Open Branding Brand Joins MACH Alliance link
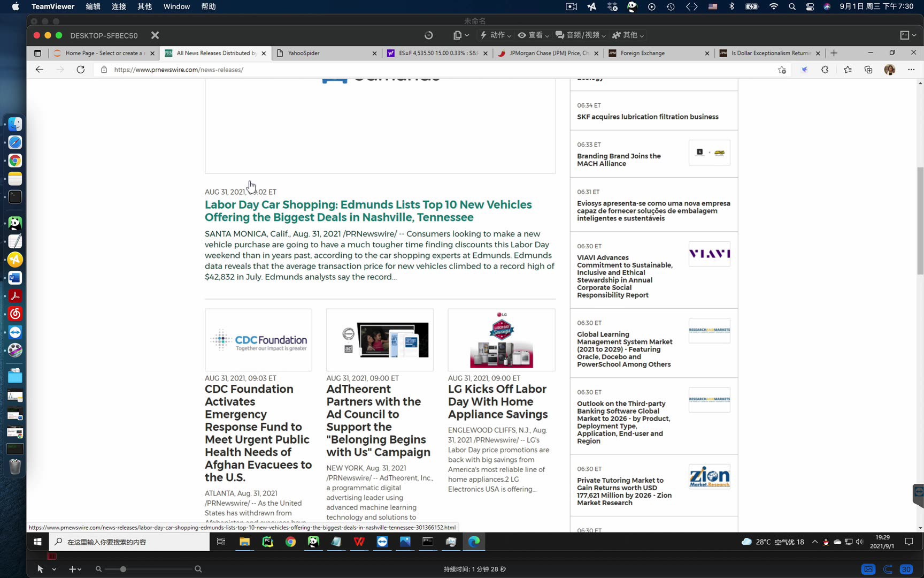Image resolution: width=924 pixels, height=578 pixels. coord(619,159)
